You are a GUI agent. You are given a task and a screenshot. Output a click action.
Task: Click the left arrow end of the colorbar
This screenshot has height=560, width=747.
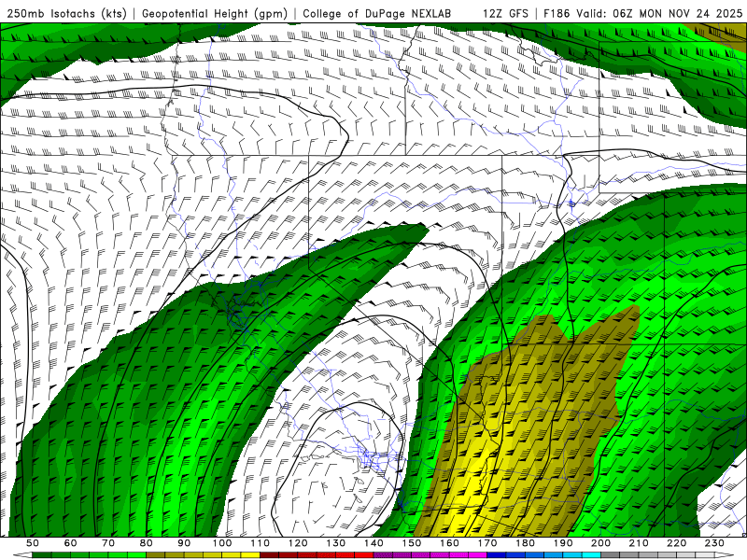pyautogui.click(x=22, y=555)
